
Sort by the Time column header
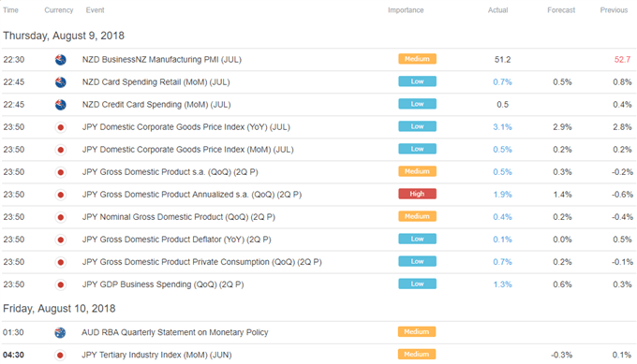pos(10,10)
